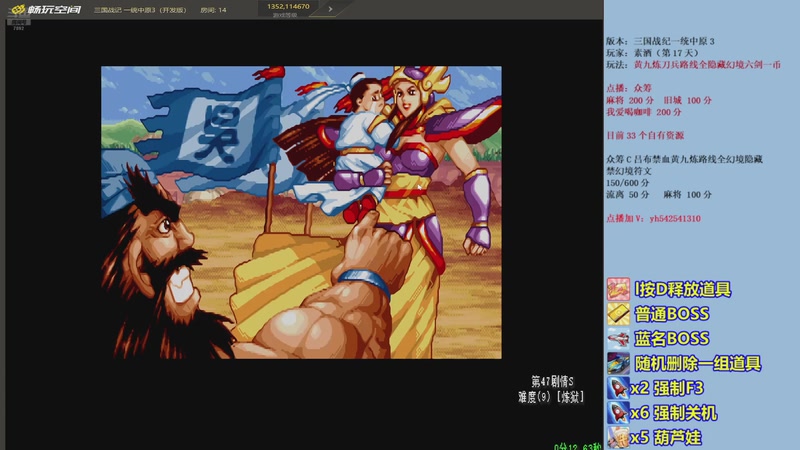The height and width of the screenshot is (450, 800).
Task: Click the text 禁幻境符文
Action: click(629, 171)
